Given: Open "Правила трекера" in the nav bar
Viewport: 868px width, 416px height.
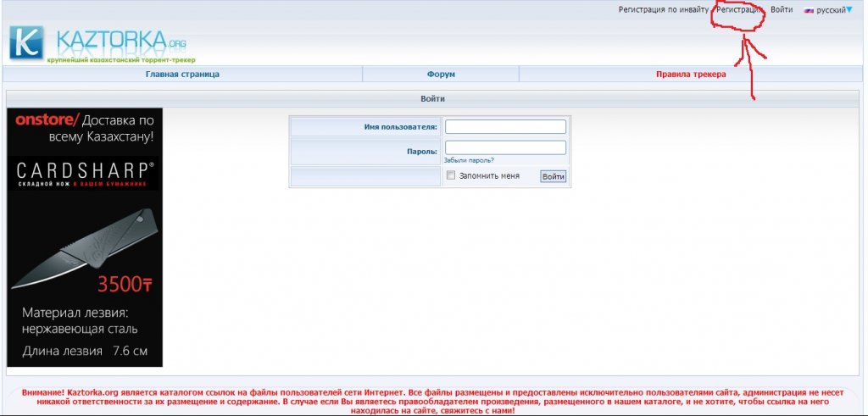Looking at the screenshot, I should tap(691, 75).
